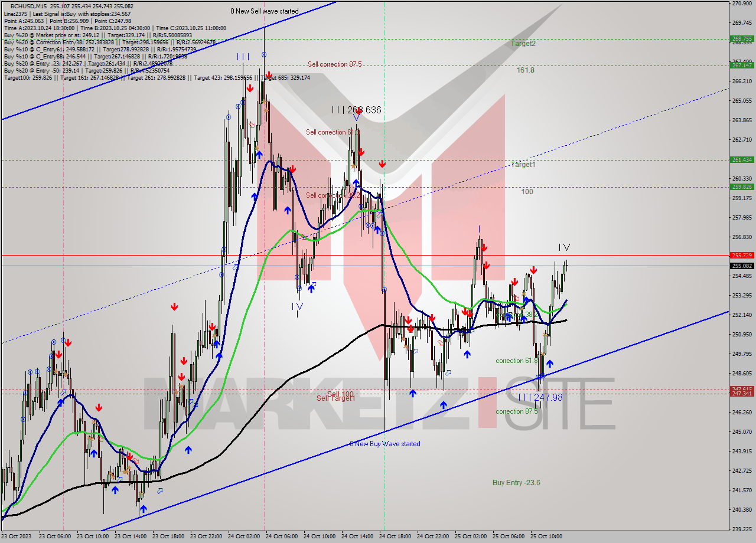Click the 161.8 Fibonacci label
Screen dimensions: 756x543
pyautogui.click(x=525, y=70)
